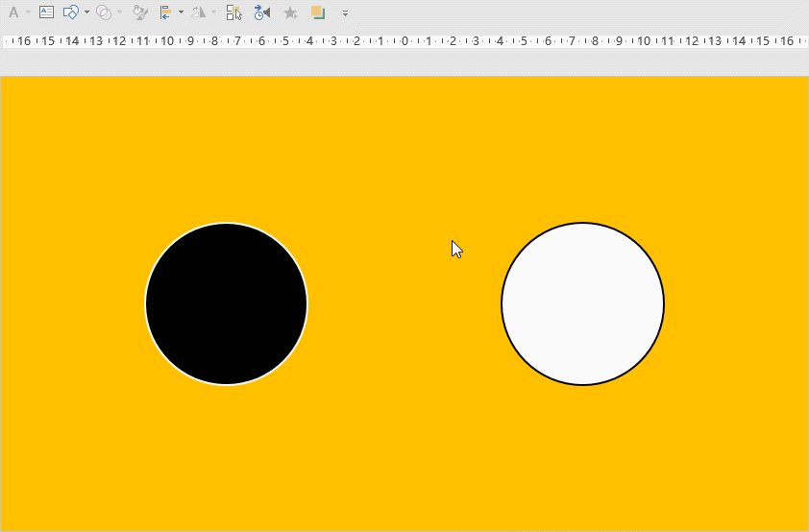Click the horizontal ruler at the 0 mark

pyautogui.click(x=404, y=41)
